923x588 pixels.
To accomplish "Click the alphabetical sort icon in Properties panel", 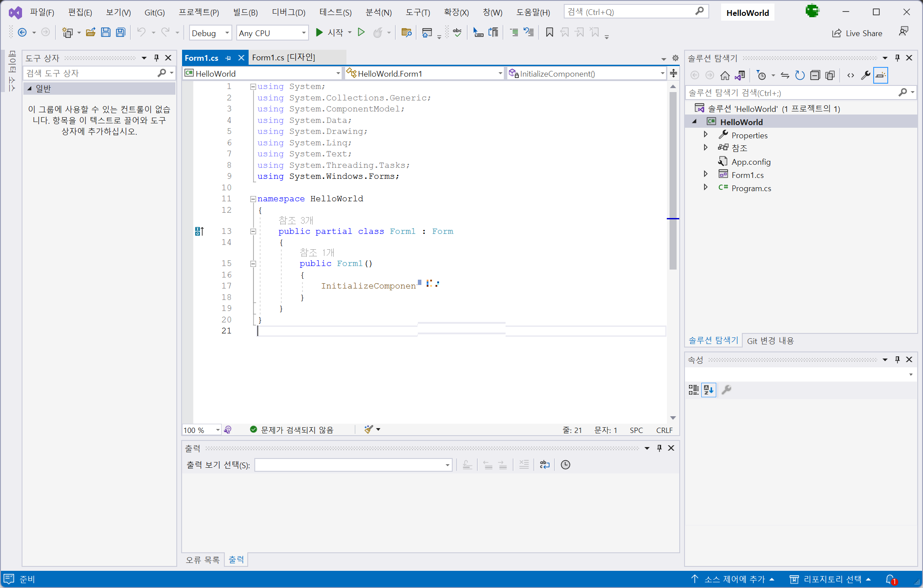I will 708,390.
